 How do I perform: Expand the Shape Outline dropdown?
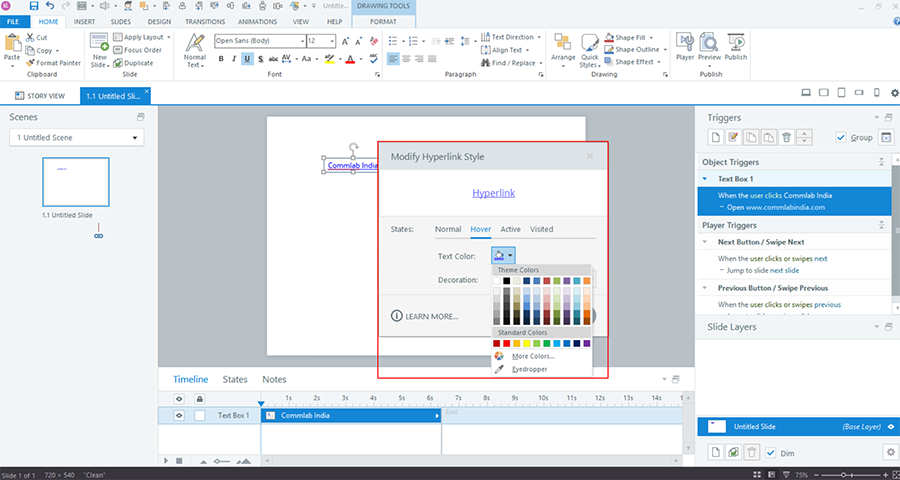(664, 50)
